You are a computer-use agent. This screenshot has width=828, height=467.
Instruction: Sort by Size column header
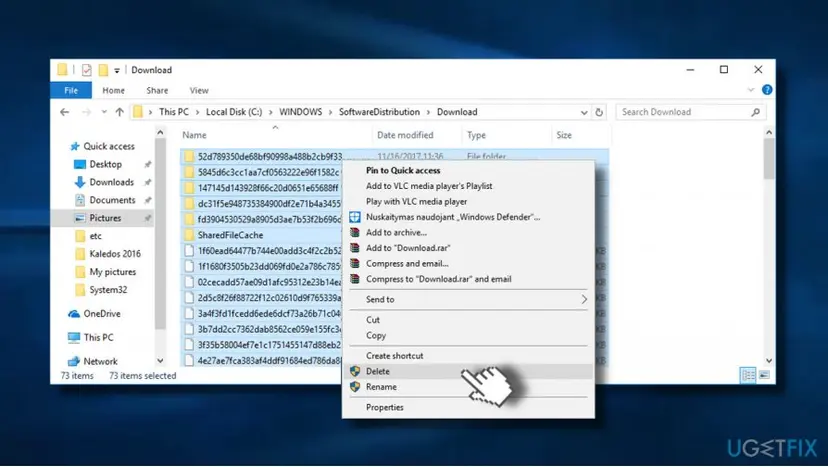coord(563,135)
